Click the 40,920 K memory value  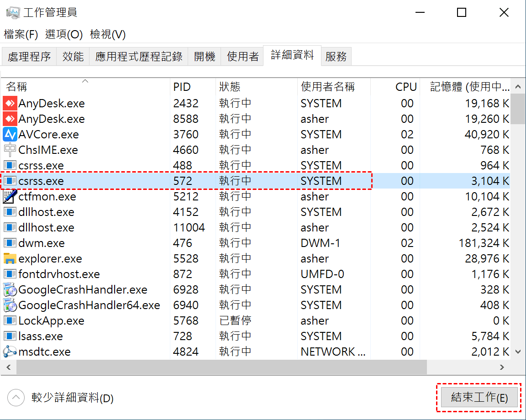coord(487,134)
